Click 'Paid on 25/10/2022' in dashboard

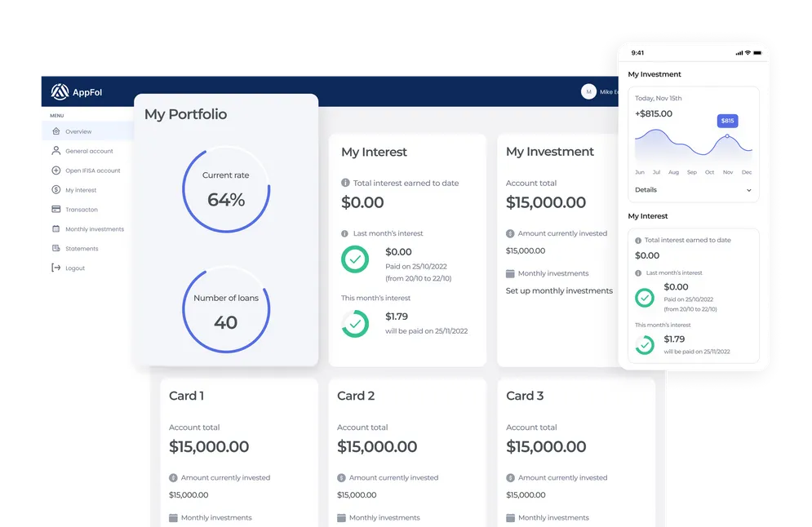416,267
